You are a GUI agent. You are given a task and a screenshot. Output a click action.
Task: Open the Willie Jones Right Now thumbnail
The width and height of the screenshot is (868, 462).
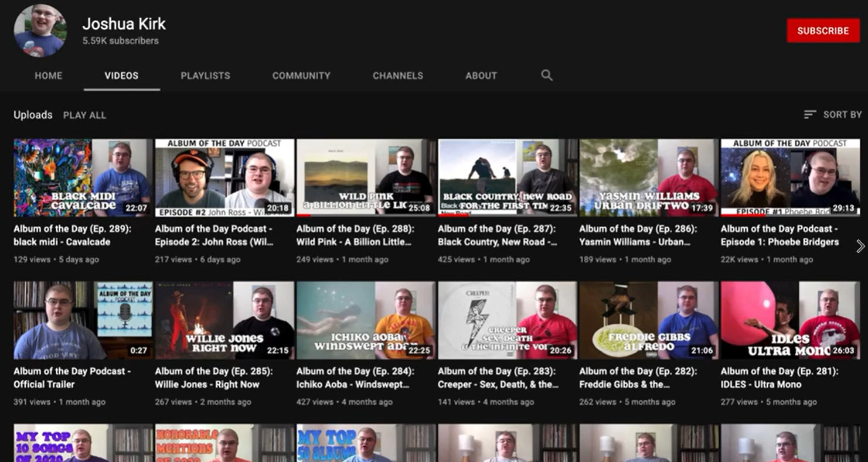pos(224,320)
